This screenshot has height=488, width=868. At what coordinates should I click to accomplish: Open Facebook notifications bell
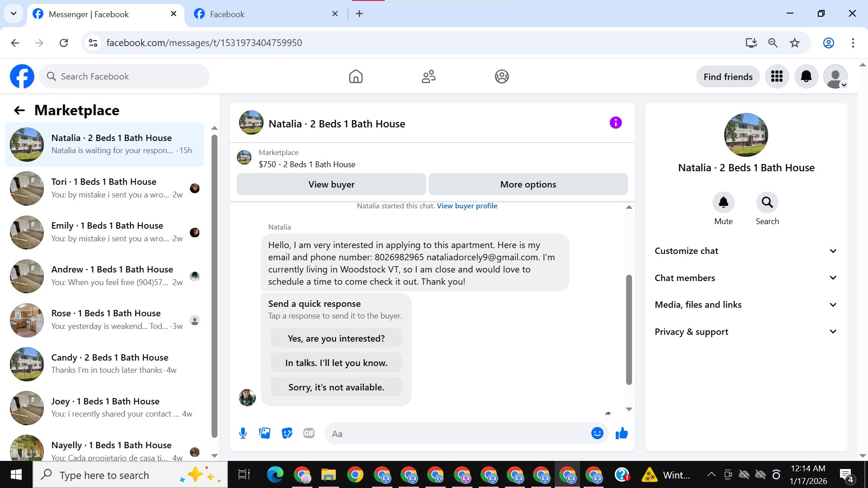pos(806,76)
